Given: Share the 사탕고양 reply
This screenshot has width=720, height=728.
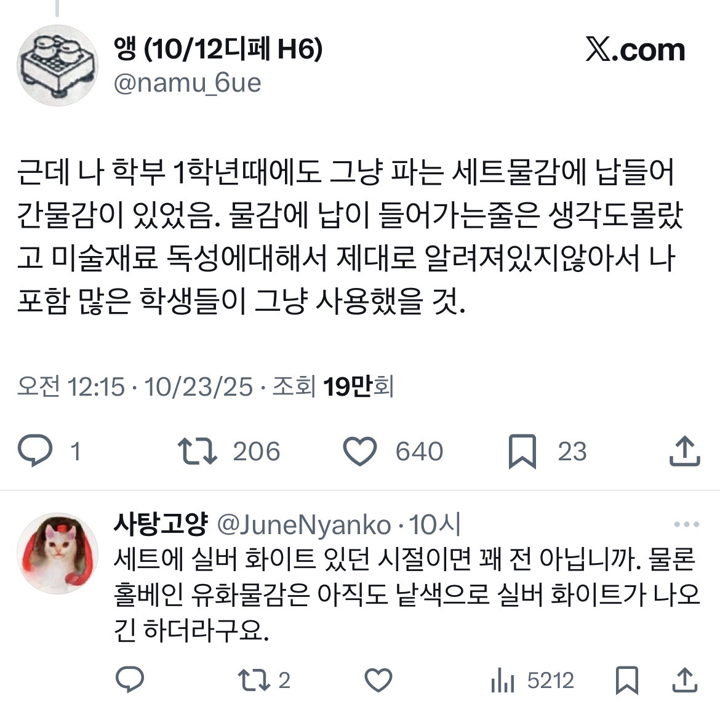Looking at the screenshot, I should pos(685,680).
